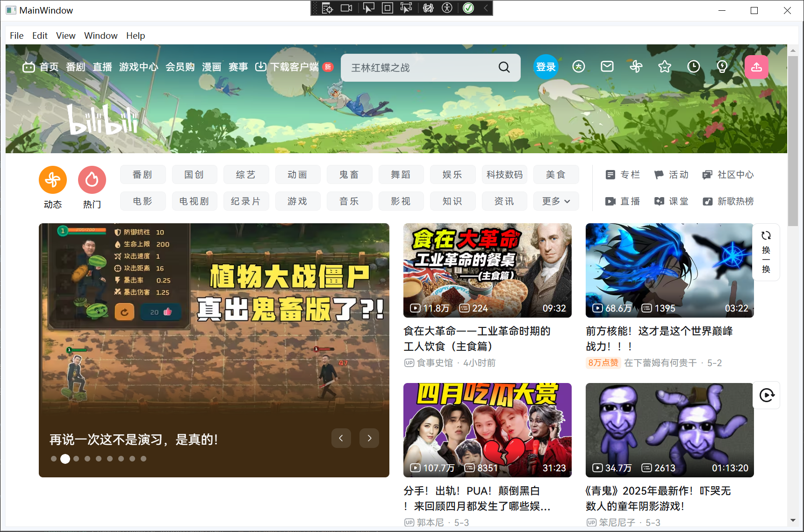Click the search magnifier icon
Screen dimensions: 804x532
[x=504, y=67]
